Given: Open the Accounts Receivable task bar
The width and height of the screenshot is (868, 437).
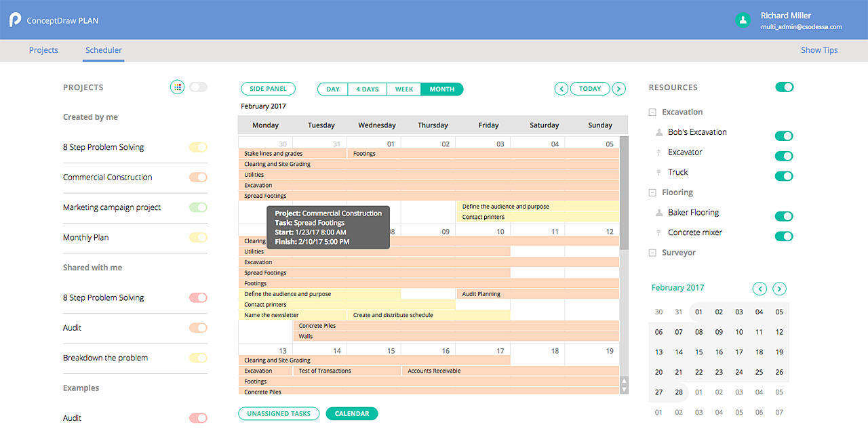Looking at the screenshot, I should (x=511, y=371).
